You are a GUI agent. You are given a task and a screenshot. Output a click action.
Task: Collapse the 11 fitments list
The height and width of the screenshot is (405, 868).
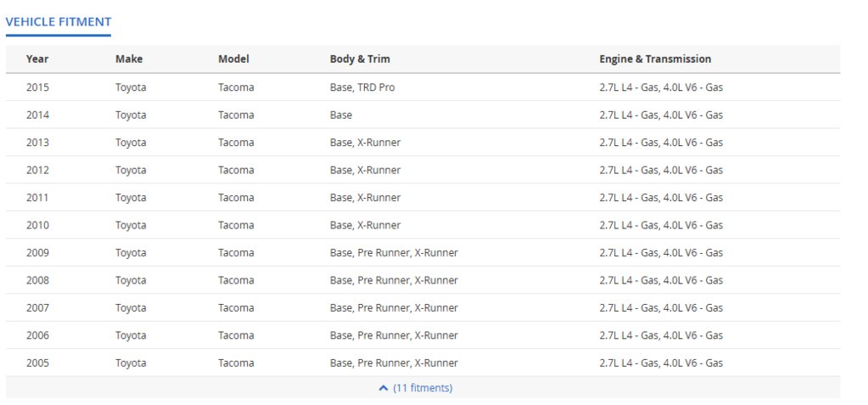pyautogui.click(x=415, y=388)
